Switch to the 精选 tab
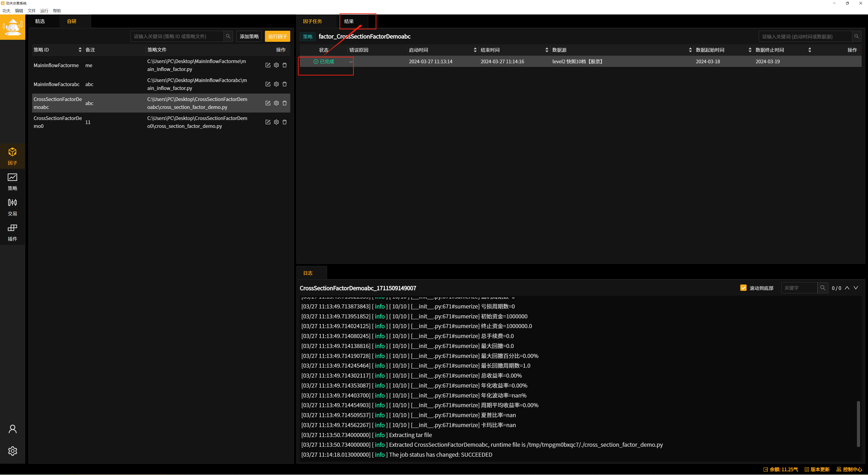The image size is (868, 475). pos(40,21)
